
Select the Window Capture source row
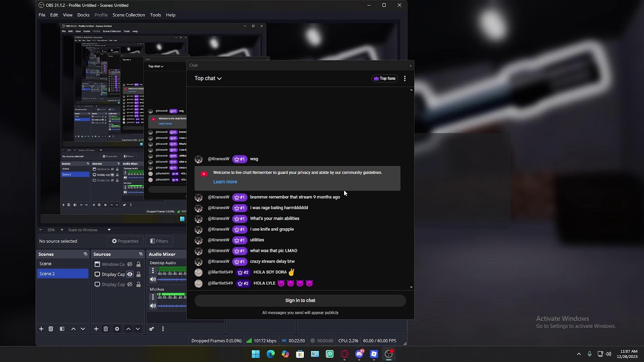(x=117, y=264)
